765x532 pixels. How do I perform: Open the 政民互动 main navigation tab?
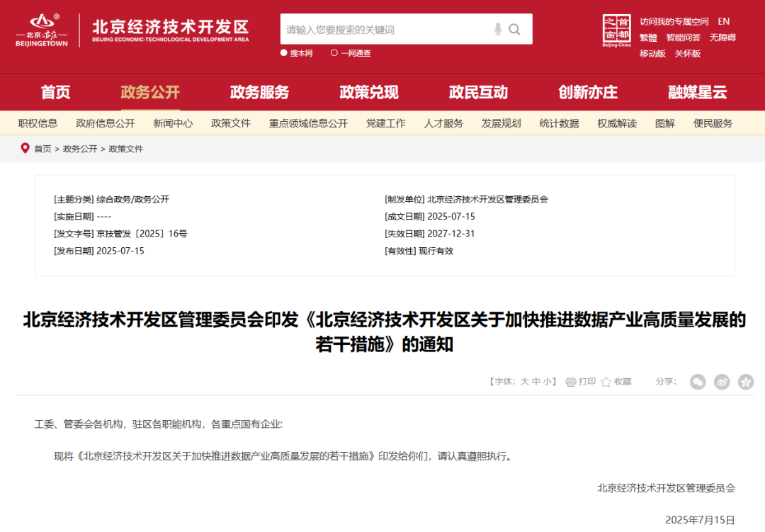pos(478,92)
